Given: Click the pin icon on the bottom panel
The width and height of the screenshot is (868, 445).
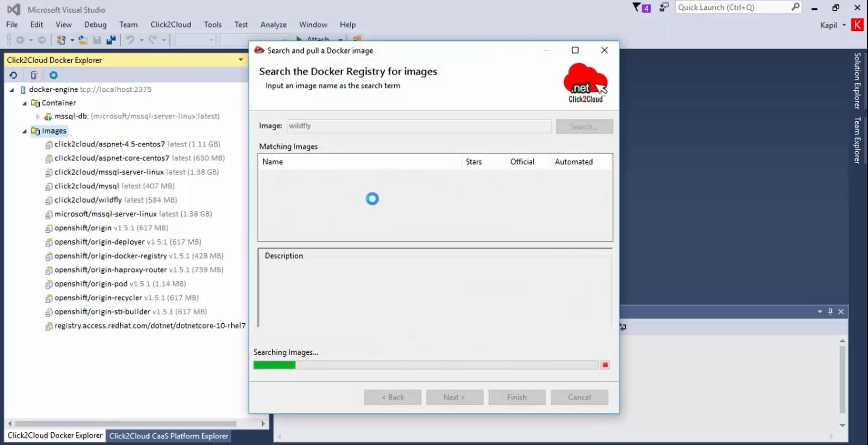Looking at the screenshot, I should pyautogui.click(x=830, y=312).
